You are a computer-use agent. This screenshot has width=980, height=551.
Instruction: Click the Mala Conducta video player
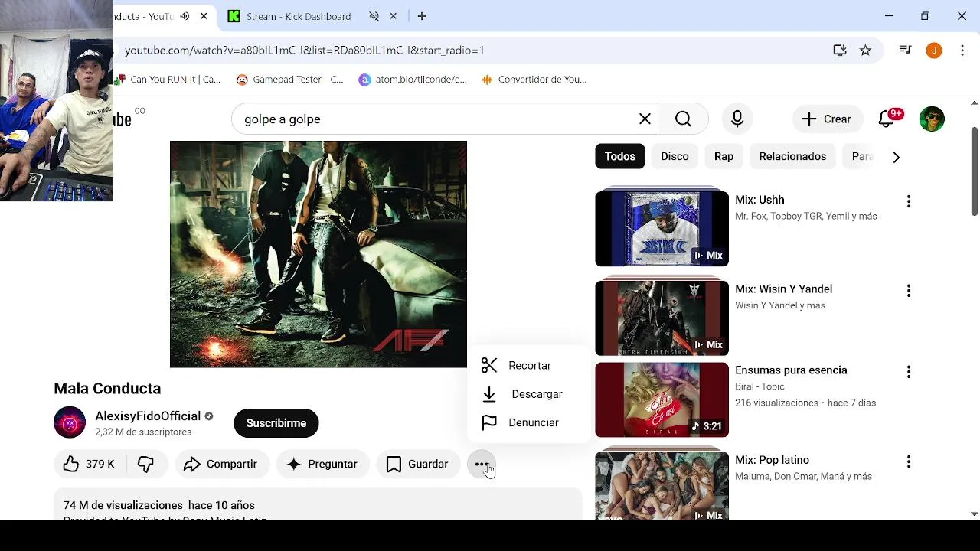click(318, 254)
